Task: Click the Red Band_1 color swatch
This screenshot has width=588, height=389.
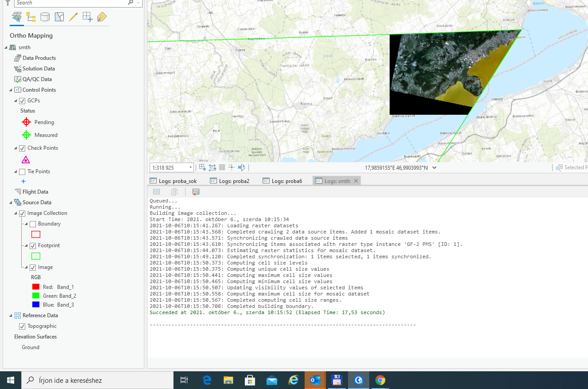Action: tap(36, 287)
